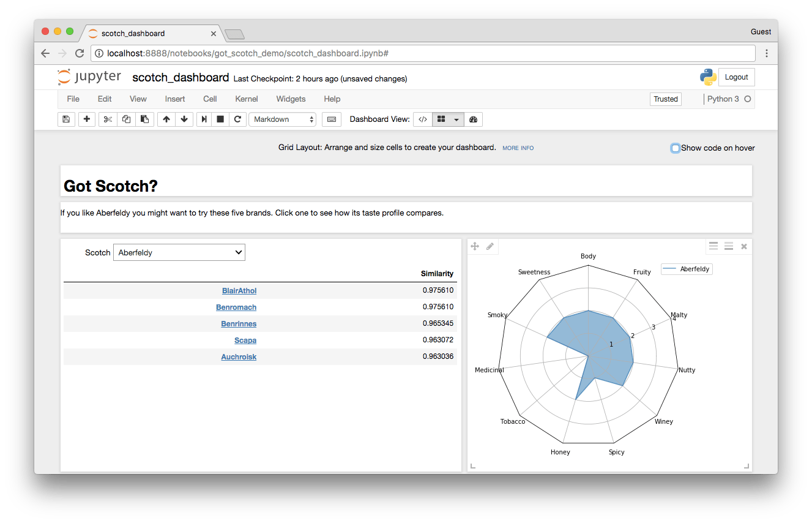The width and height of the screenshot is (812, 523).
Task: Open the Markdown cell type dropdown
Action: 282,119
